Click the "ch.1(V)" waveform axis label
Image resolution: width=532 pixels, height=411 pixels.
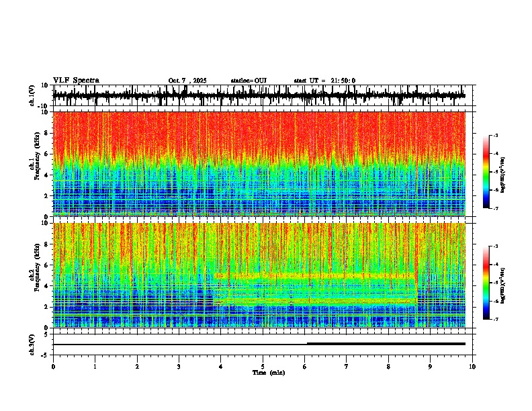pos(32,95)
